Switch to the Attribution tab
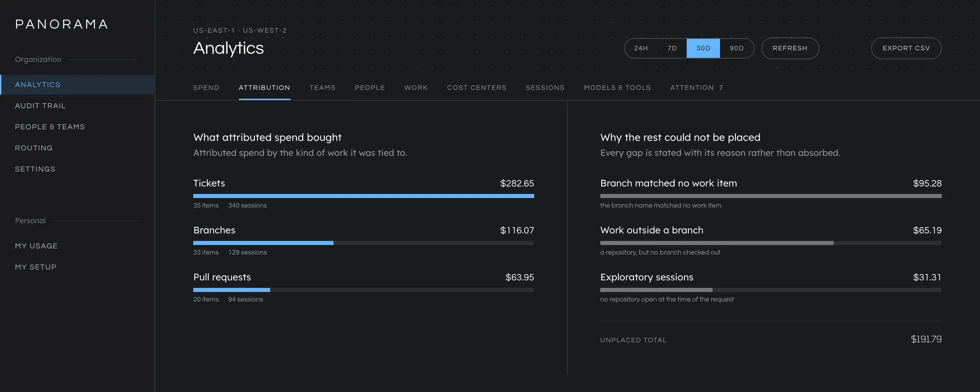This screenshot has width=980, height=392. coord(265,88)
